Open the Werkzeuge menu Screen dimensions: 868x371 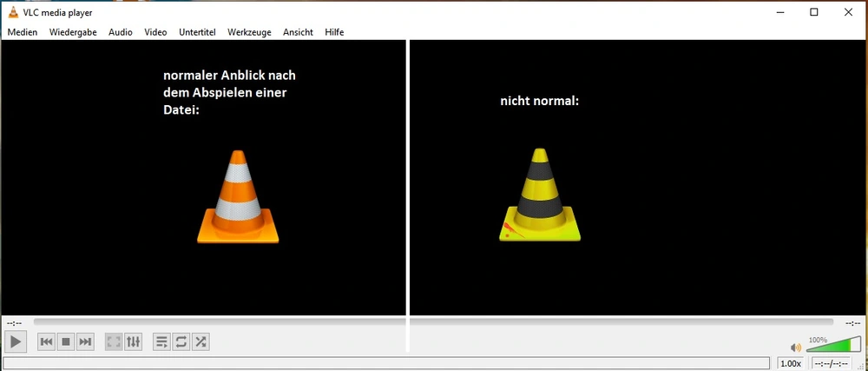click(249, 32)
